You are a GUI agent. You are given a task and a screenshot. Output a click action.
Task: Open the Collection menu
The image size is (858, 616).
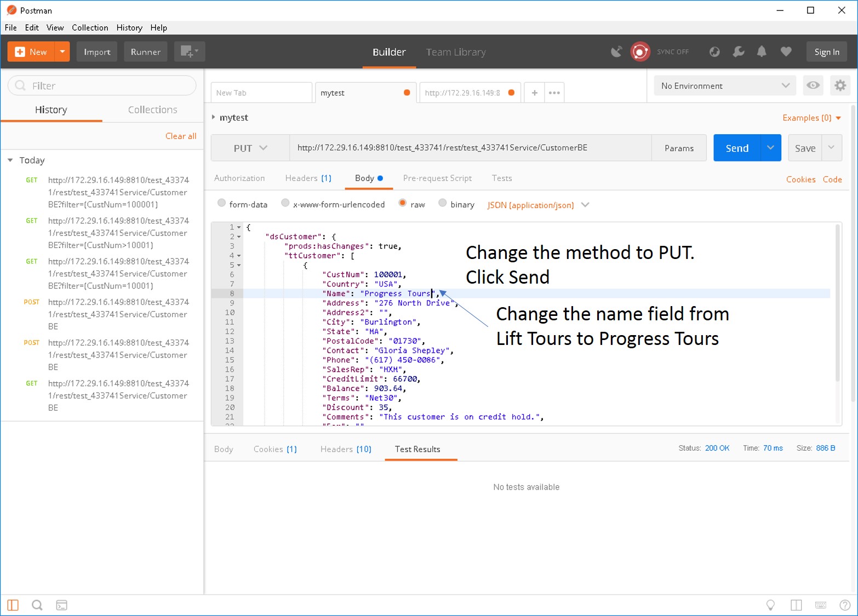90,27
